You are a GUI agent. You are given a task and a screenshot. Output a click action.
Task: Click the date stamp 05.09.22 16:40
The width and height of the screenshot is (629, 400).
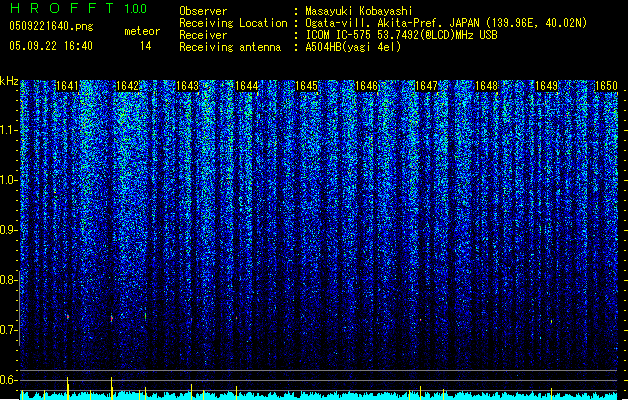click(x=51, y=46)
